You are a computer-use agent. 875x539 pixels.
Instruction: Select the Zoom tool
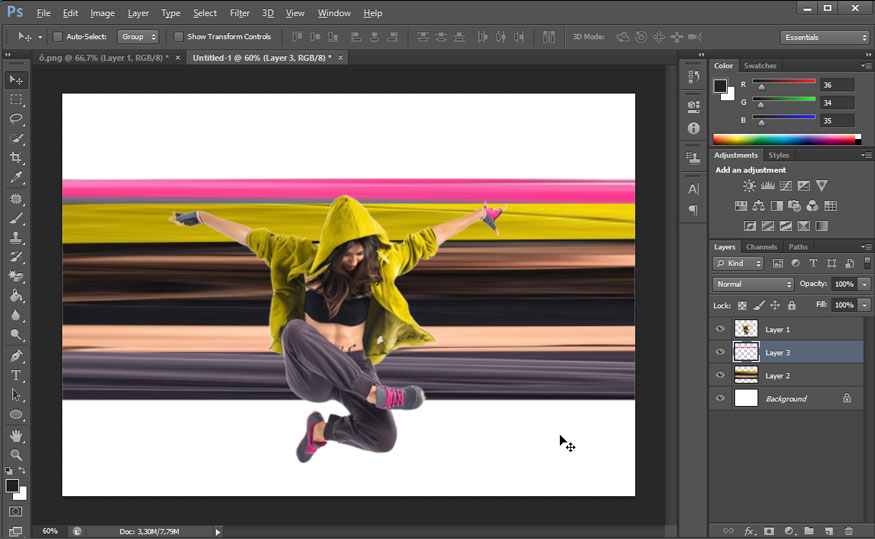coord(16,455)
